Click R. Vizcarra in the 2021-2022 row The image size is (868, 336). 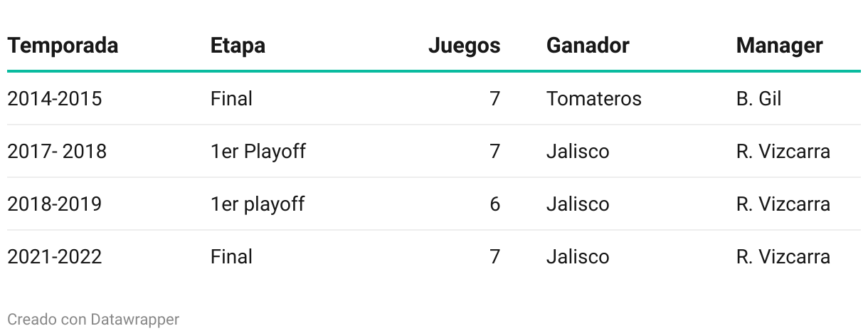coord(783,256)
